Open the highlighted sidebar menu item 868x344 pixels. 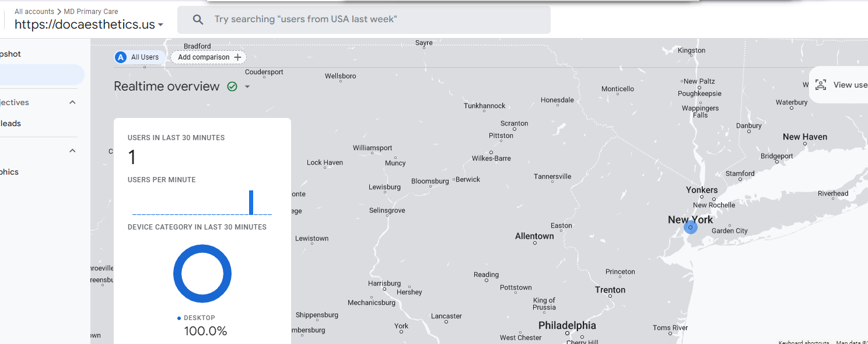coord(42,75)
